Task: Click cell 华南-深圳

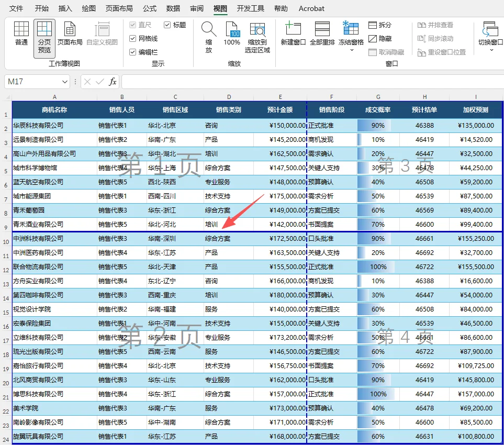Action: pyautogui.click(x=175, y=239)
